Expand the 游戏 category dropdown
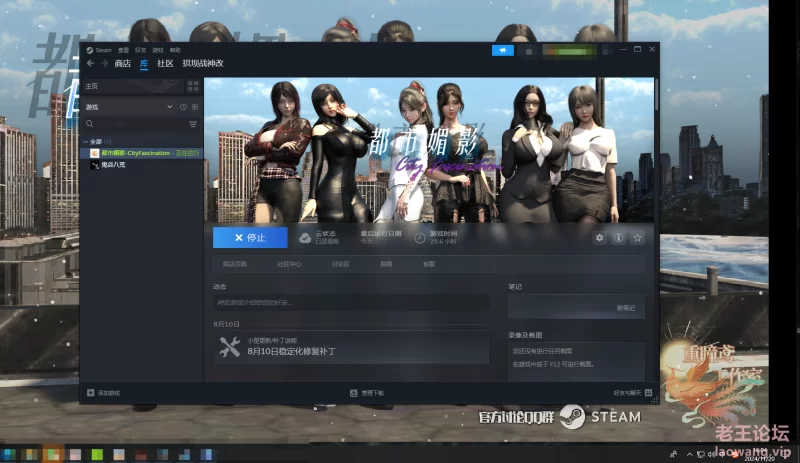The width and height of the screenshot is (800, 463). (x=169, y=107)
